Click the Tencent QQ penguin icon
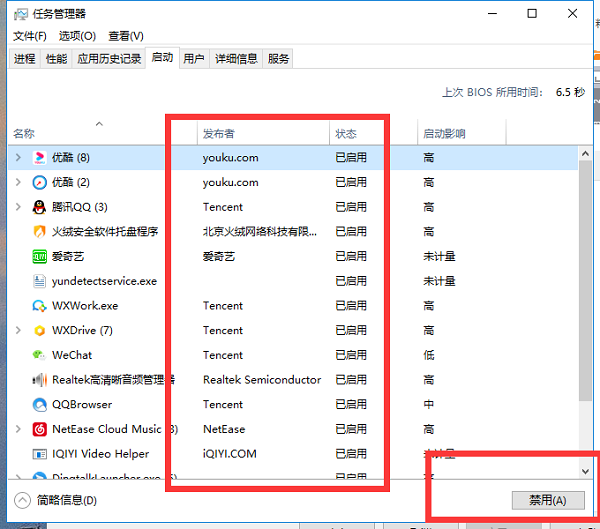600x529 pixels. [39, 207]
